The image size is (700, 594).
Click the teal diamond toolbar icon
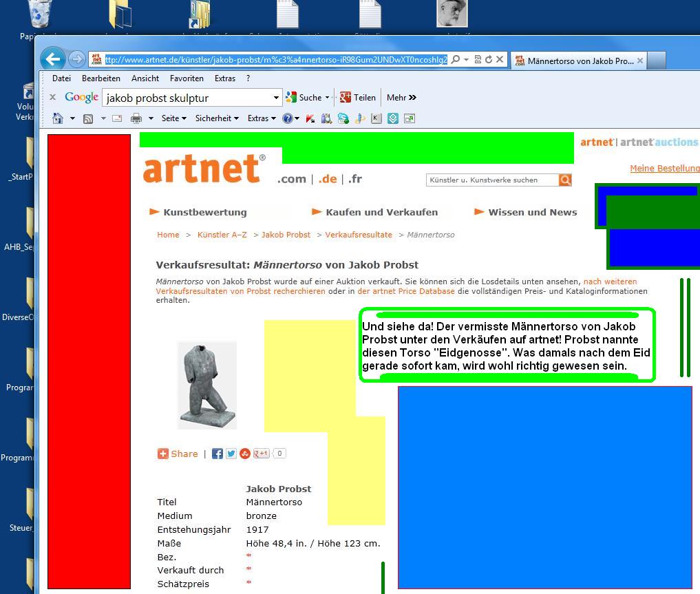click(x=393, y=118)
